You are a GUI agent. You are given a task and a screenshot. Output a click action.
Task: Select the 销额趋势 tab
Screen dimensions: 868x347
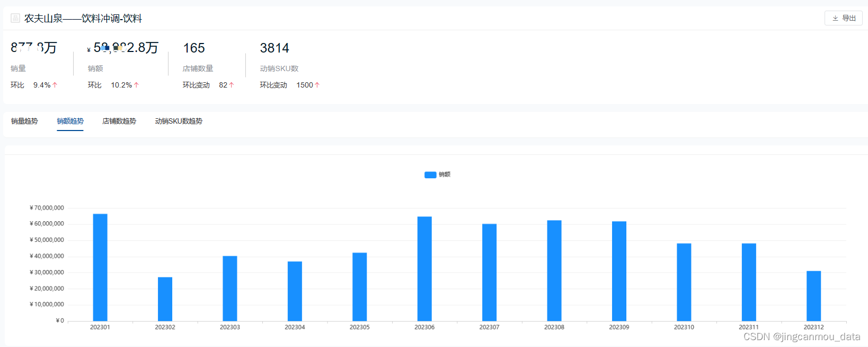click(x=70, y=121)
